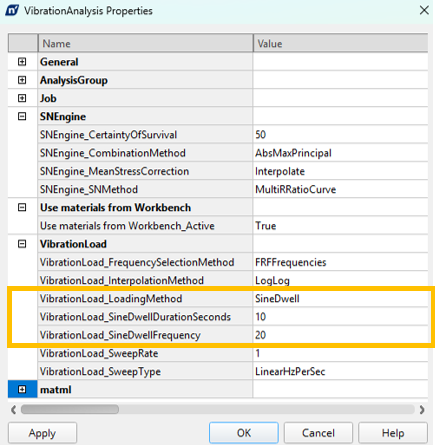Select the SweepType LinearHzPerSec value
This screenshot has width=435, height=445.
click(340, 371)
